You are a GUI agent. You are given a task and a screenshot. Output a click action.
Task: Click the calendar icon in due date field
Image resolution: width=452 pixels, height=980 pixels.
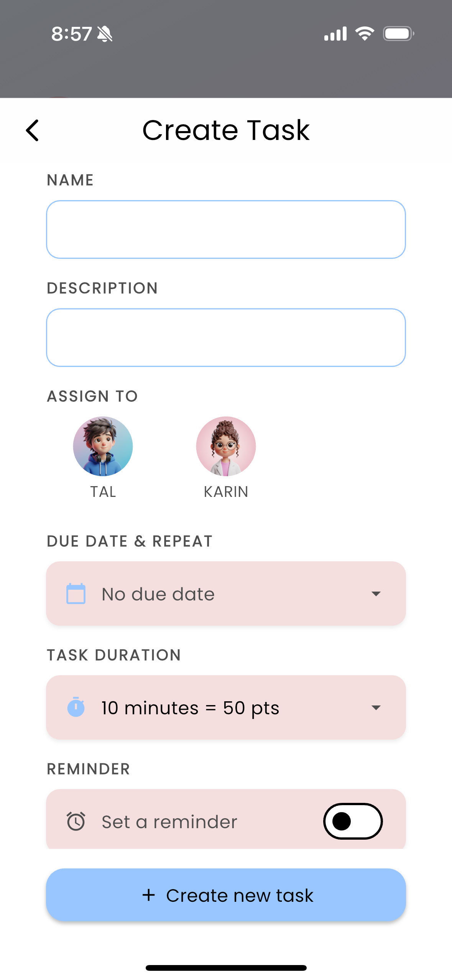[76, 593]
